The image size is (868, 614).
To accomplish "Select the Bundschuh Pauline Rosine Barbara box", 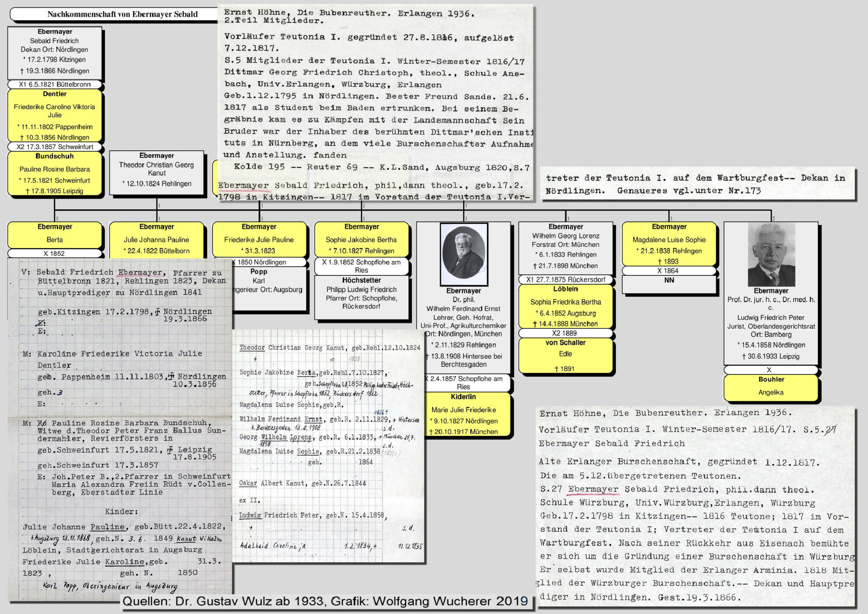I will click(x=55, y=174).
